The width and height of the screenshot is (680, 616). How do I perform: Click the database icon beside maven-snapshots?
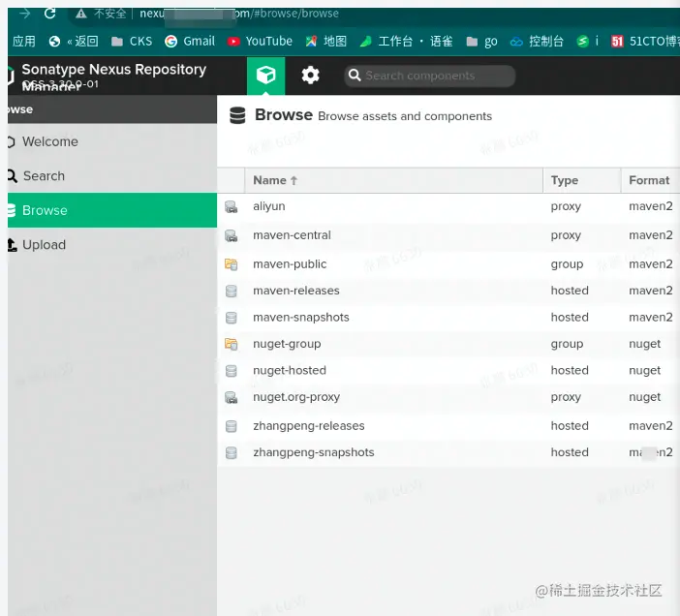pyautogui.click(x=232, y=318)
